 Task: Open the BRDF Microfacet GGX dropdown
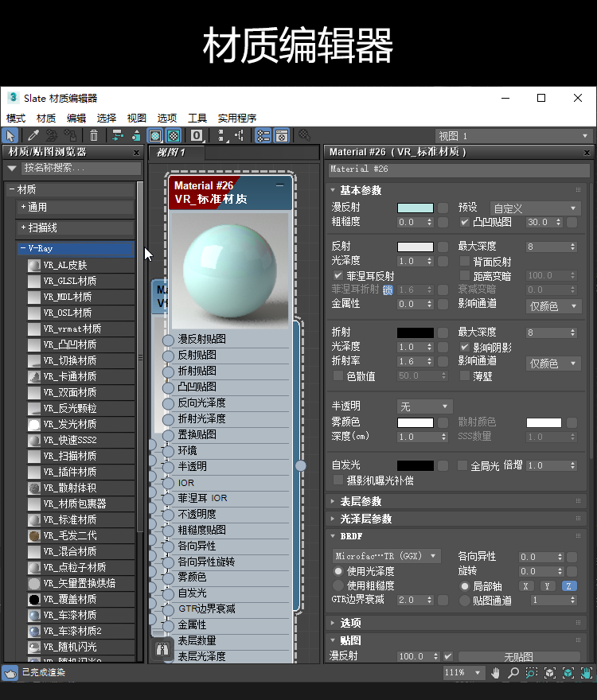pyautogui.click(x=387, y=556)
